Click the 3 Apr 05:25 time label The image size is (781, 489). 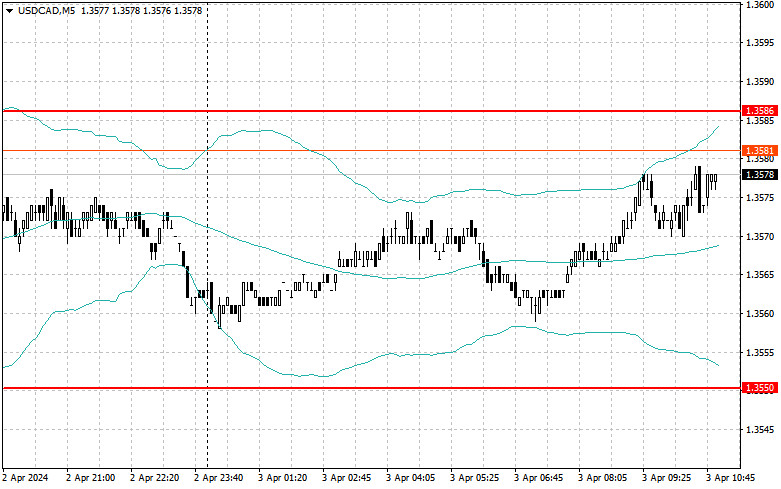tap(475, 478)
